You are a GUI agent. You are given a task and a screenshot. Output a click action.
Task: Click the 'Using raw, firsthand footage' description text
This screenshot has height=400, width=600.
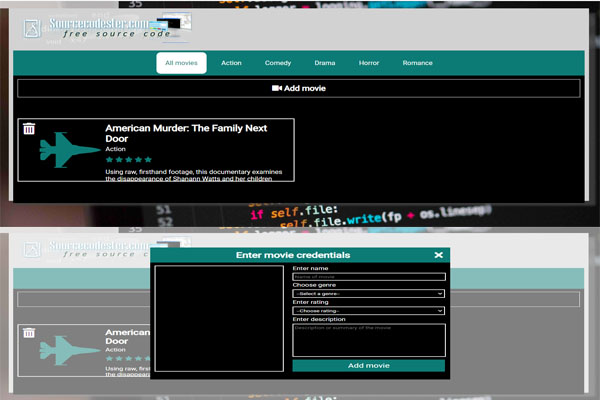194,175
